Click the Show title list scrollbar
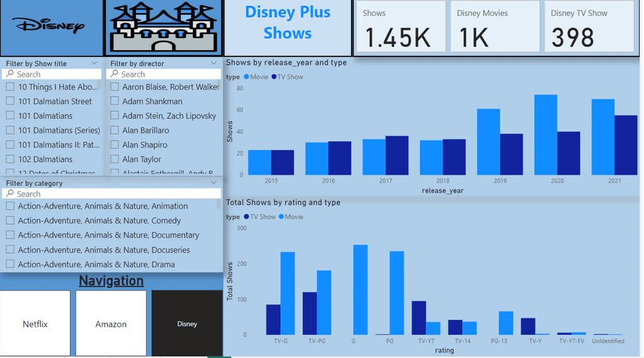 99,85
